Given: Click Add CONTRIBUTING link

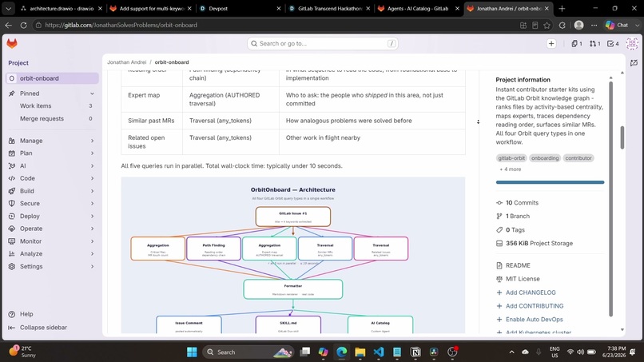Looking at the screenshot, I should (x=535, y=306).
